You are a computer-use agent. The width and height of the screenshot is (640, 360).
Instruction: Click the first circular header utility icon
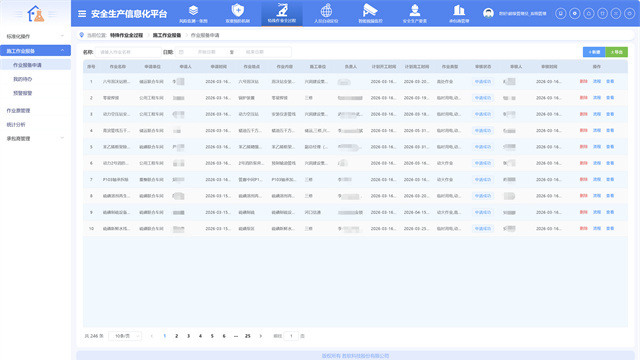(x=561, y=13)
